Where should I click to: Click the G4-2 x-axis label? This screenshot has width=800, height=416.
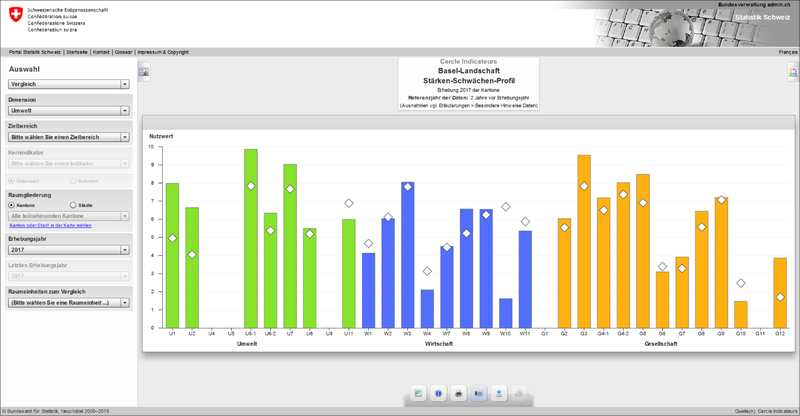(623, 333)
